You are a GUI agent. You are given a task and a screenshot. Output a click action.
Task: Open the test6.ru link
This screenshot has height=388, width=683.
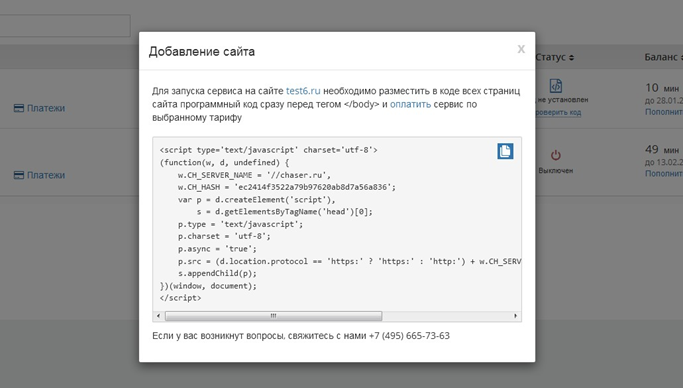click(303, 91)
